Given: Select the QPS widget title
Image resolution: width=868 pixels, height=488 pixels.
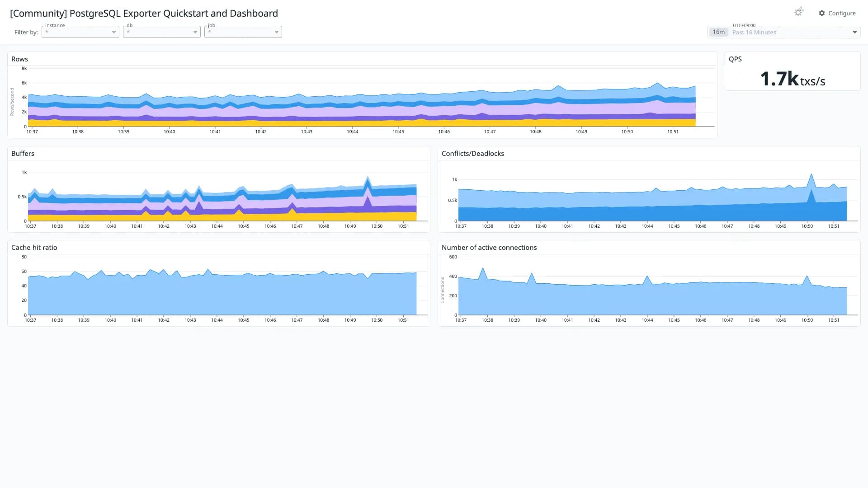Looking at the screenshot, I should click(735, 59).
